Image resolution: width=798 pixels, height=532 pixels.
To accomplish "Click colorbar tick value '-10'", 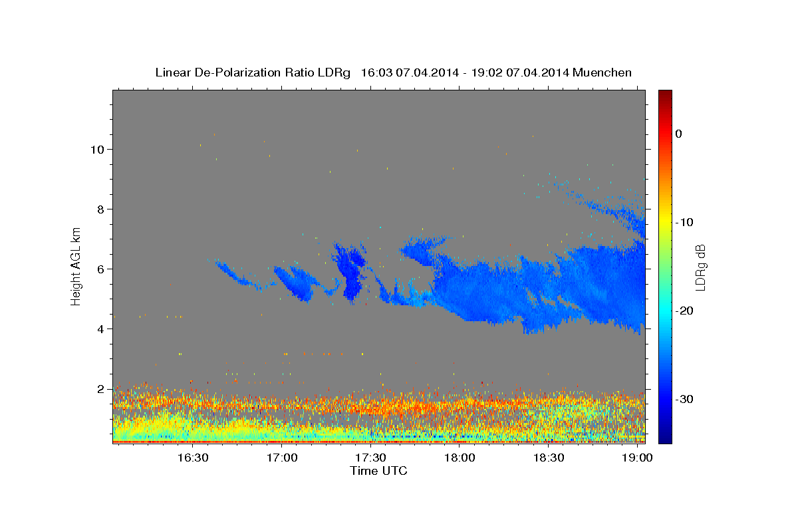I will pos(686,222).
